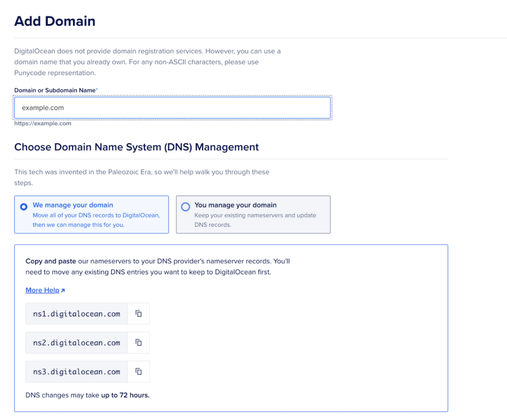Click the Add Domain heading
The height and width of the screenshot is (420, 507).
point(55,21)
